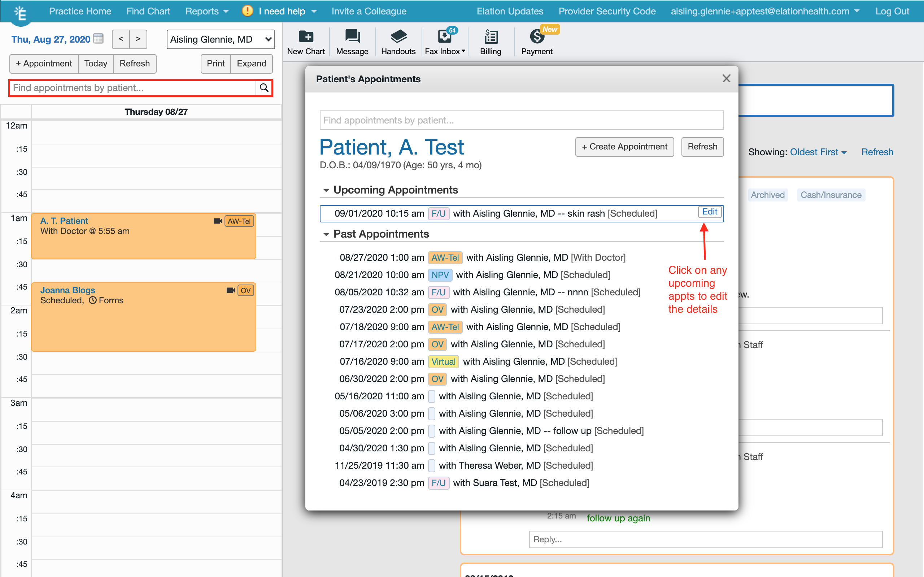Click the appointment search magnifier icon
Image resolution: width=924 pixels, height=577 pixels.
tap(264, 88)
